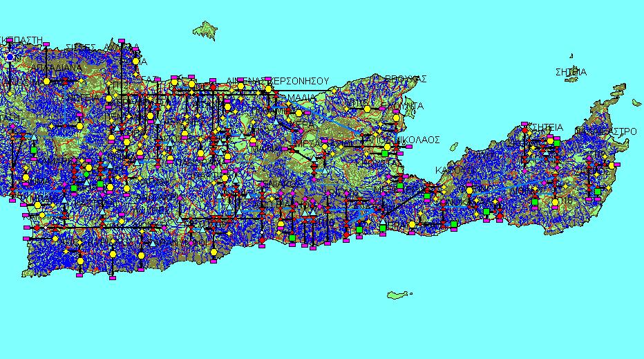This screenshot has width=644, height=359.
Task: Select the ΠΑΛΑΙΚΑΣΤΡΟ place label
Action: pyautogui.click(x=605, y=131)
